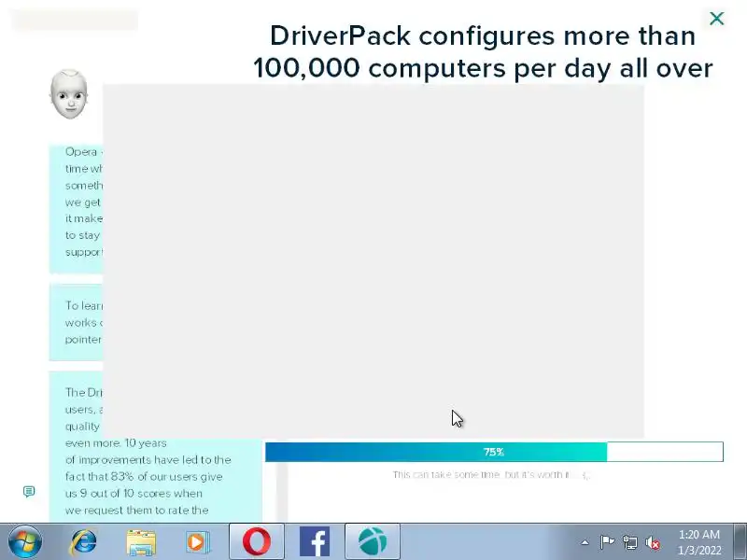Switch to Opera browser in taskbar

257,541
